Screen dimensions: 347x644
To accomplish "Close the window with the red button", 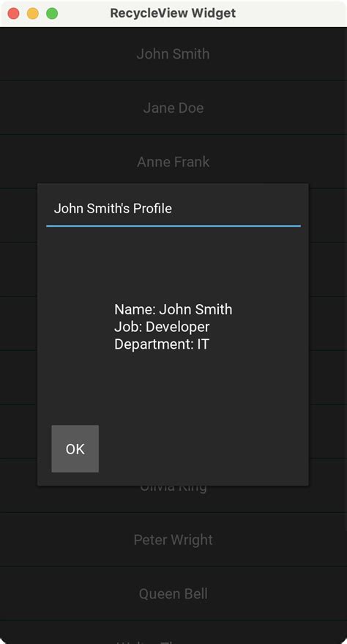I will coord(13,13).
